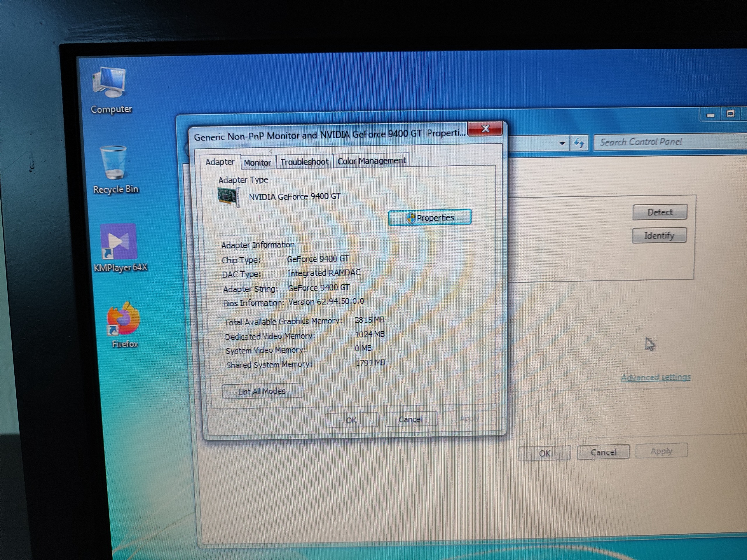Open the Troubleshoot tab

(x=304, y=162)
